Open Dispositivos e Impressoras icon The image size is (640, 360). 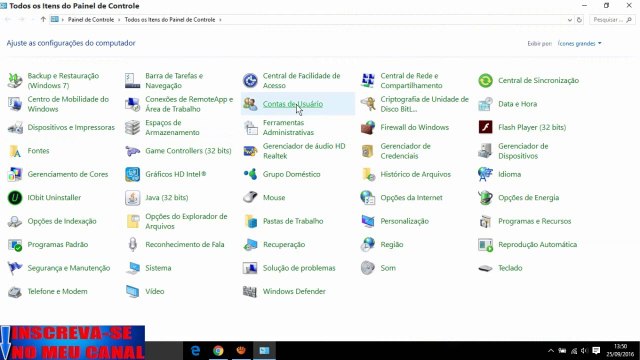(15, 127)
